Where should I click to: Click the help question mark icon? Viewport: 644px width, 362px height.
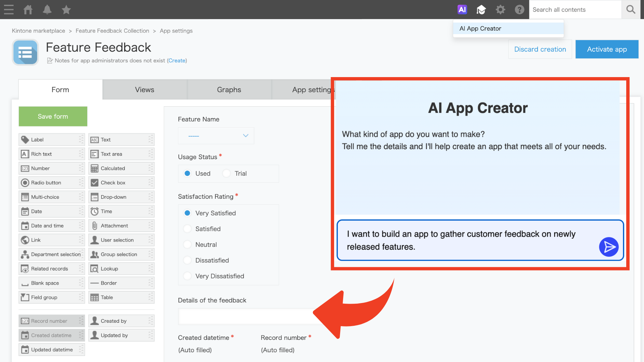point(520,9)
